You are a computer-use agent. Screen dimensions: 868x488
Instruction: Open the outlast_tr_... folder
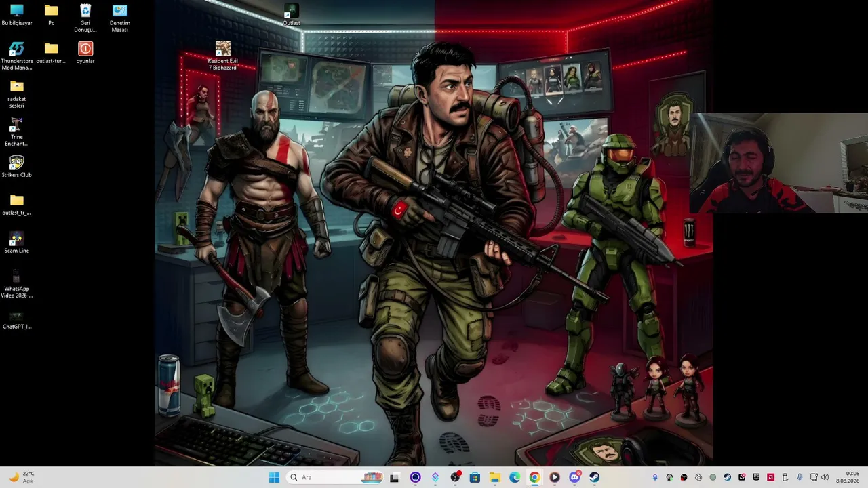(17, 205)
